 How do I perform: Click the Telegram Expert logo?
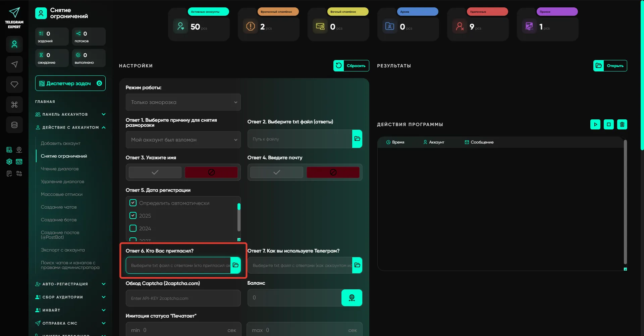(x=14, y=18)
